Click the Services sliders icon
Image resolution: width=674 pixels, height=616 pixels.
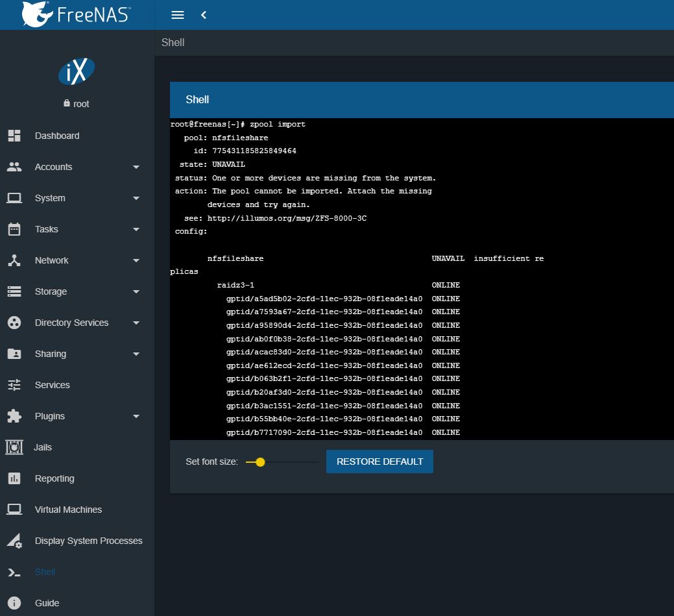click(14, 385)
